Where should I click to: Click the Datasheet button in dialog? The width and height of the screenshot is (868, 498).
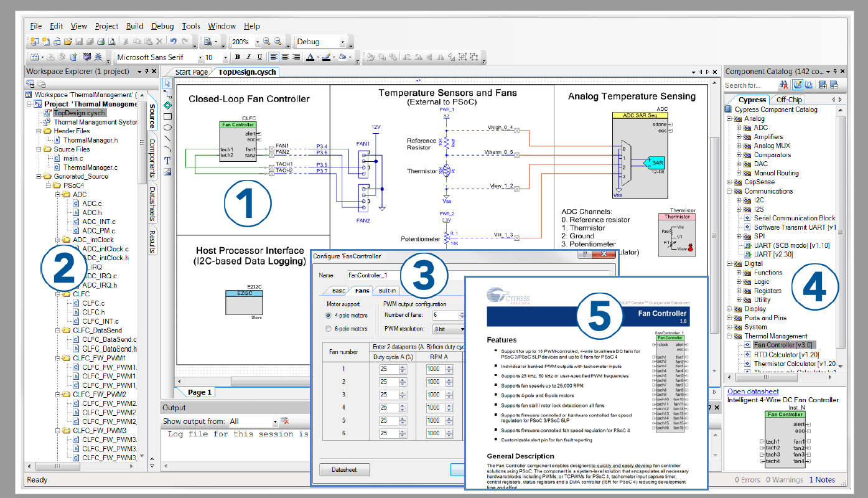[x=344, y=469]
